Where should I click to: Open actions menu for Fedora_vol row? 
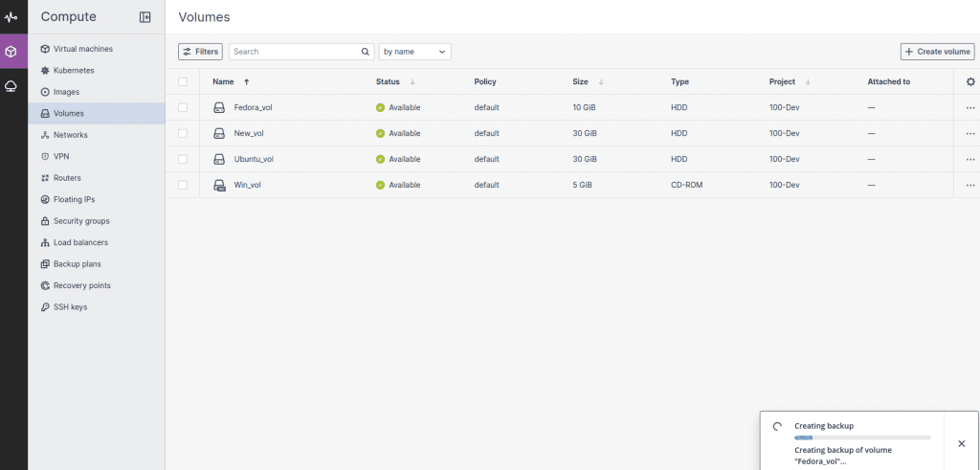[x=970, y=107]
